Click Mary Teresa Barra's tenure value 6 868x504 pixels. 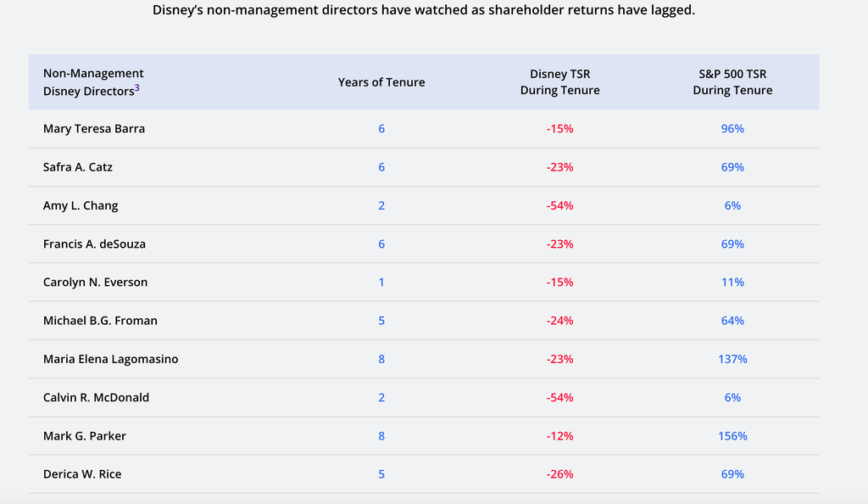click(x=381, y=128)
